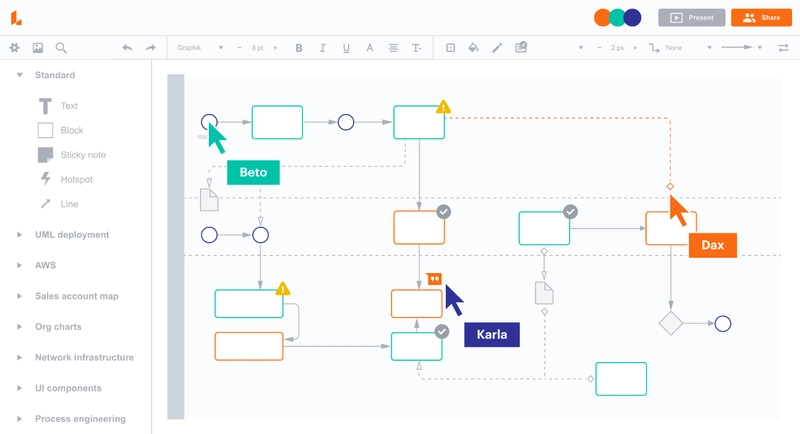Toggle bold formatting
Image resolution: width=800 pixels, height=434 pixels.
point(299,48)
